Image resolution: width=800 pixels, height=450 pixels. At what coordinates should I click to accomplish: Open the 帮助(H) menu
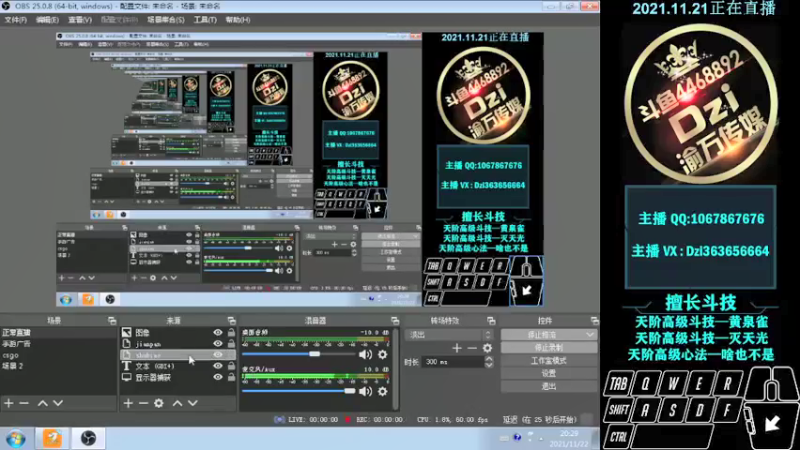(x=238, y=20)
